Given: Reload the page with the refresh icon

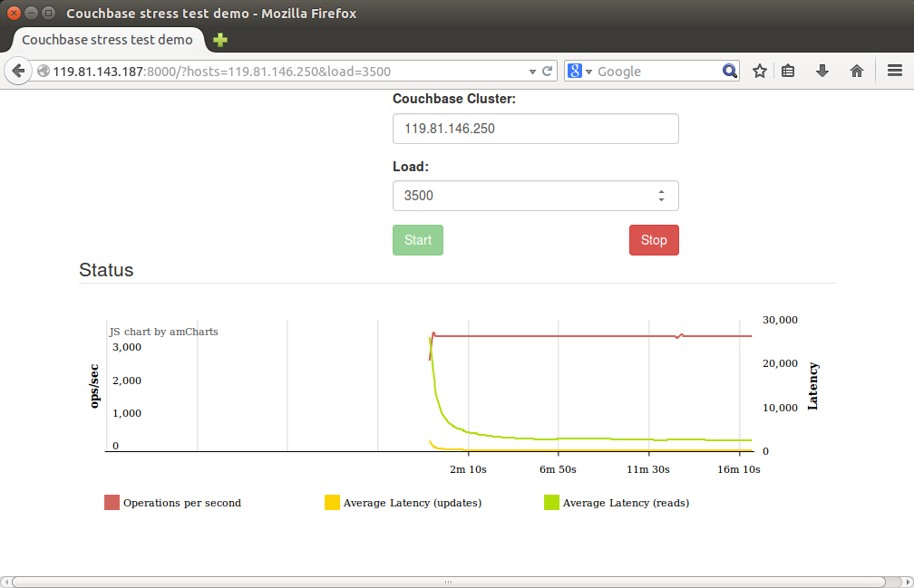Looking at the screenshot, I should [547, 71].
